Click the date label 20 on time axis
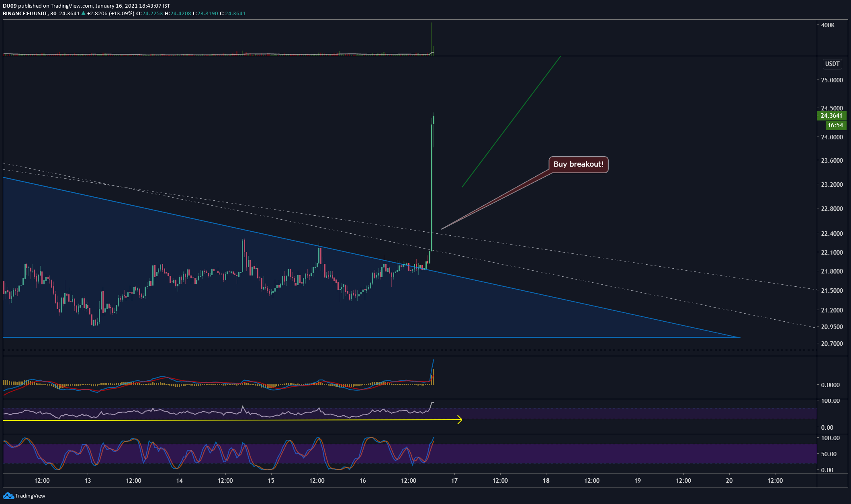 (x=729, y=481)
